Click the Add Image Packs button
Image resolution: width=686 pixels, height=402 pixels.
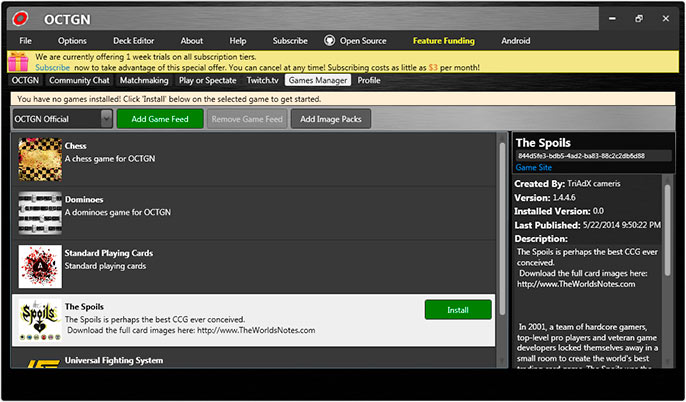click(x=331, y=119)
